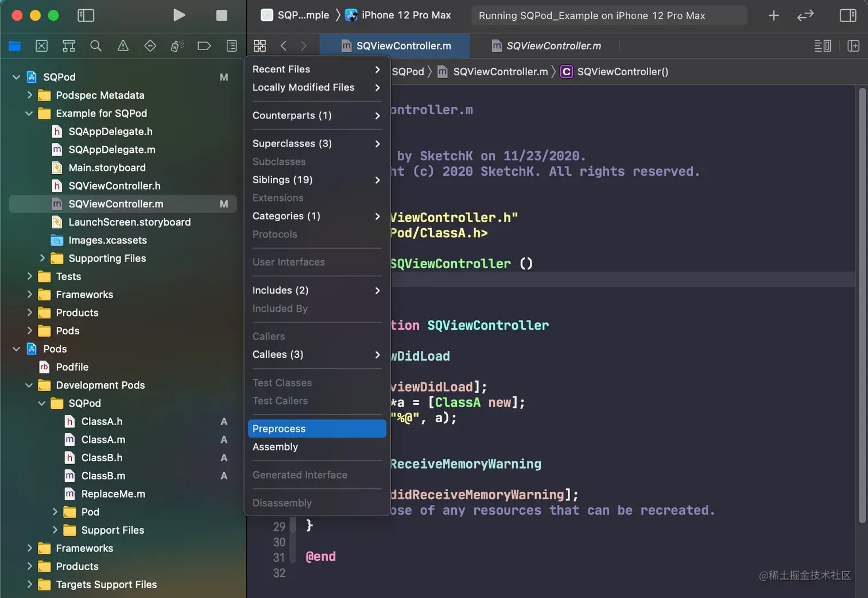
Task: Expand the Tests folder
Action: (29, 276)
